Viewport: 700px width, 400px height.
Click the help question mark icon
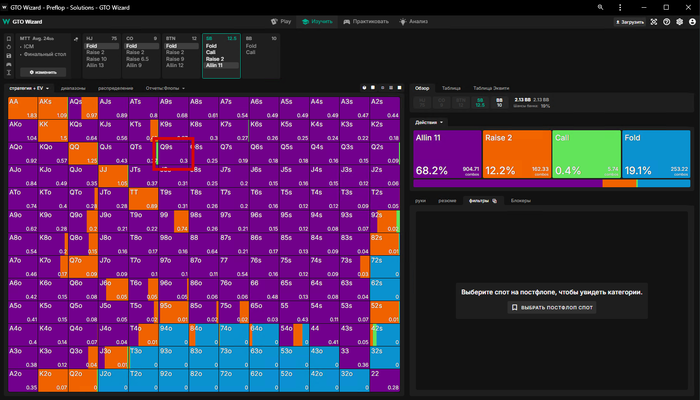click(x=664, y=20)
